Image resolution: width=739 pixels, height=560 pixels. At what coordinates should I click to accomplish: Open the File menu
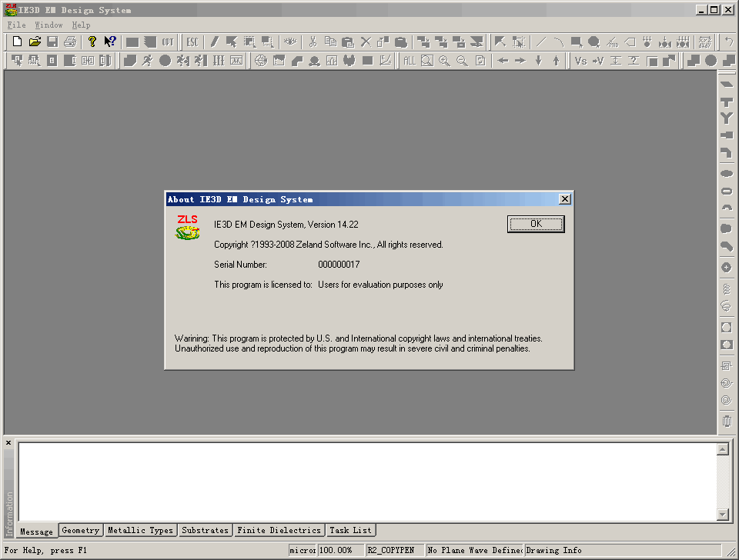point(16,25)
